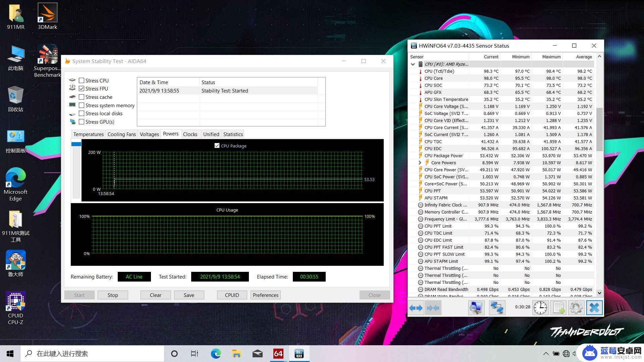Click the AIDA64 preferences icon
The height and width of the screenshot is (362, 644).
(265, 295)
